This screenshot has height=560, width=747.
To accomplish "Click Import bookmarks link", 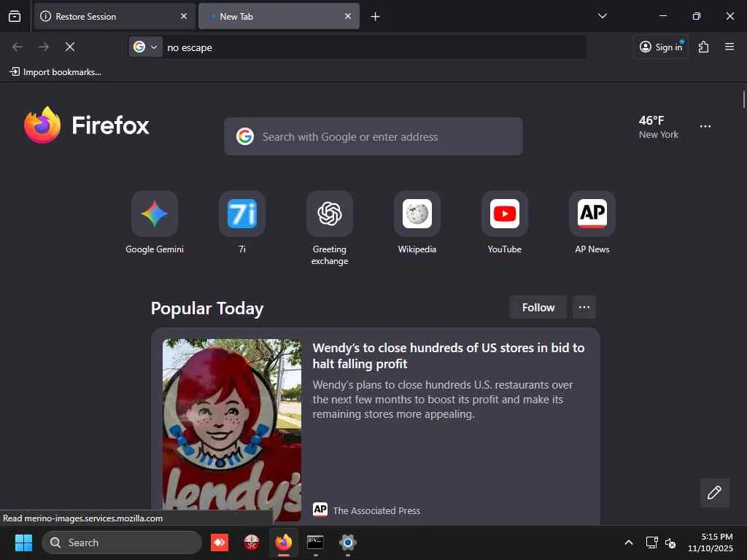I will click(55, 72).
